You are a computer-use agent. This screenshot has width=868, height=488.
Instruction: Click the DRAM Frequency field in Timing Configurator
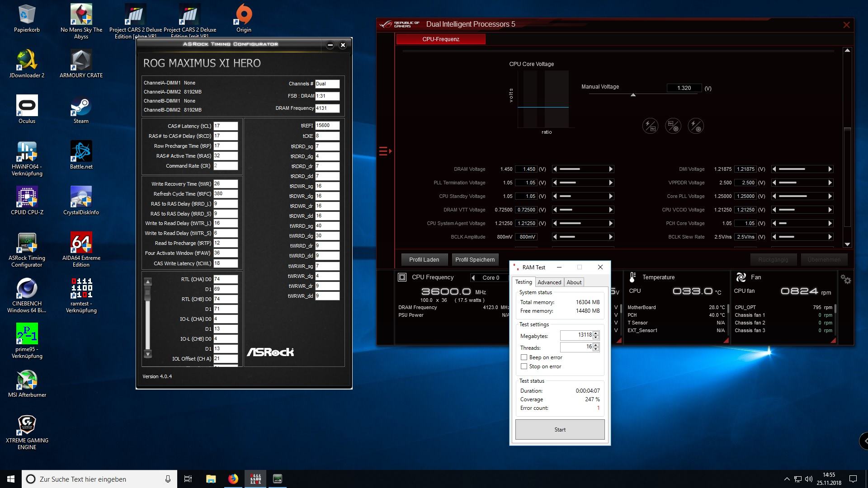[x=327, y=108]
